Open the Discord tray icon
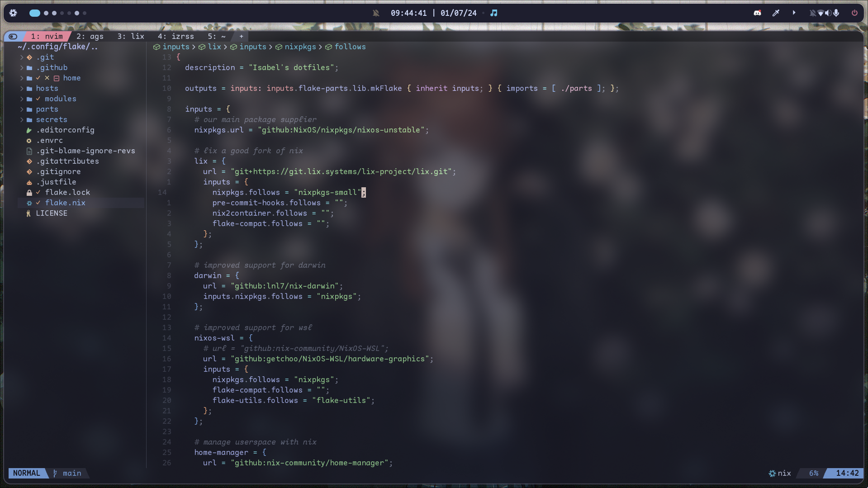Viewport: 868px width, 488px height. pyautogui.click(x=757, y=13)
